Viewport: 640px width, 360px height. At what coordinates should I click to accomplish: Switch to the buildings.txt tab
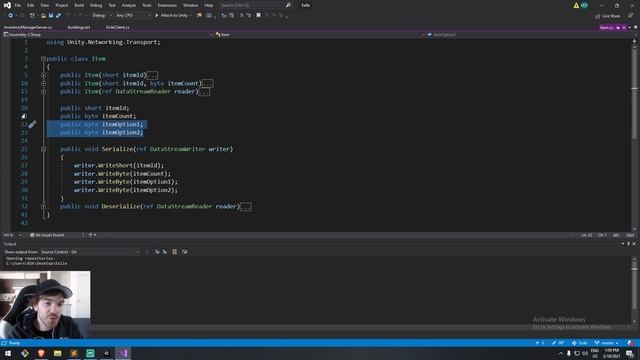(79, 27)
